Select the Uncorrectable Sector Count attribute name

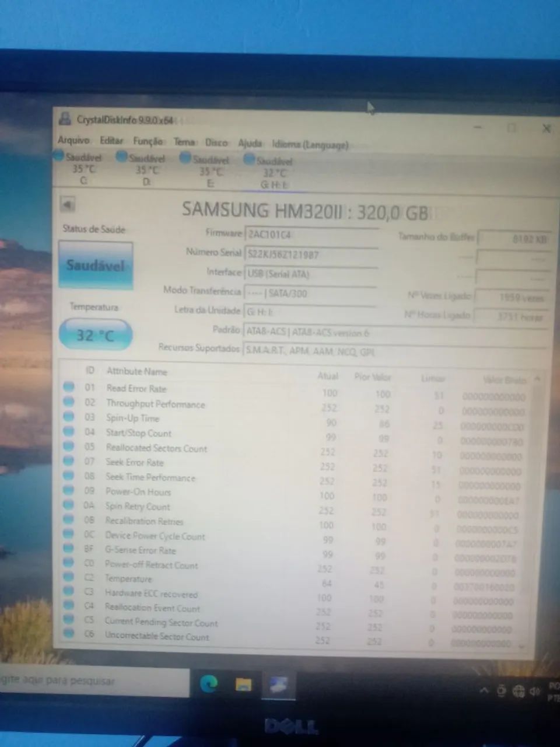(157, 636)
